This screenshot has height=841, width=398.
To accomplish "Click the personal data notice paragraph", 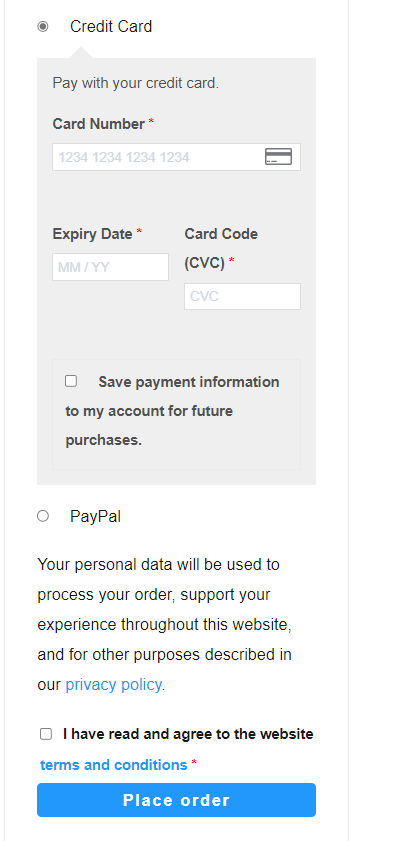I will (165, 625).
